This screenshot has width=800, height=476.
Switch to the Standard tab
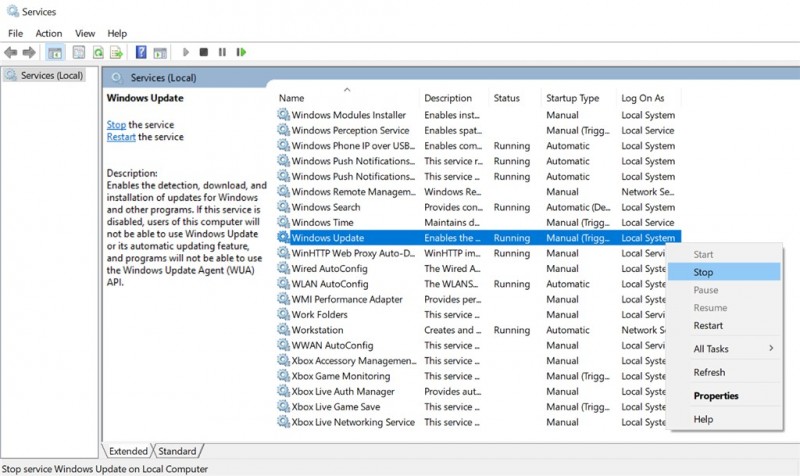click(x=177, y=451)
